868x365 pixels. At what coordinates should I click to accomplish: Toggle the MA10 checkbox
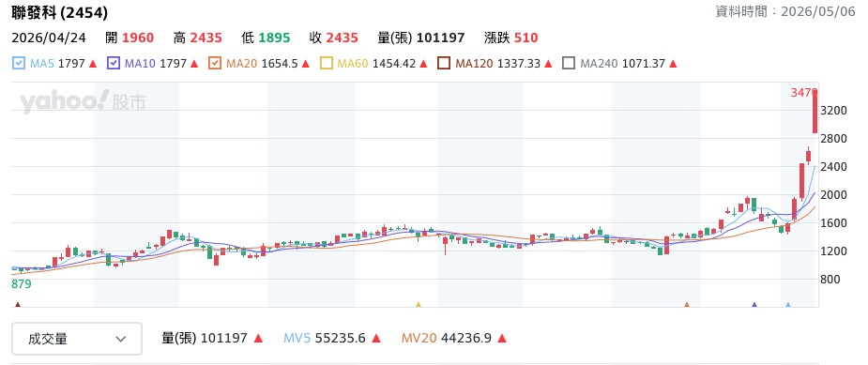coord(114,63)
